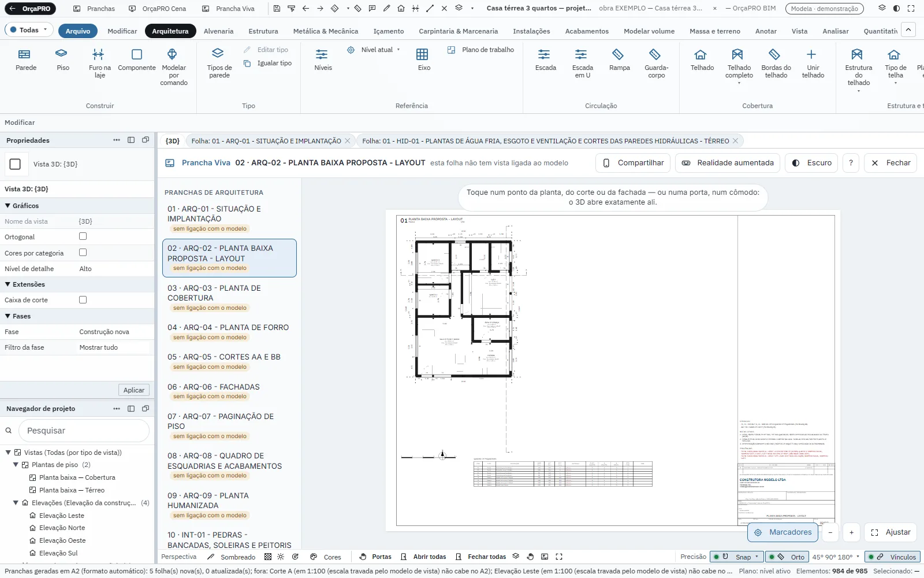Switch to the Estrutura ribbon tab
This screenshot has height=578, width=924.
(x=263, y=31)
